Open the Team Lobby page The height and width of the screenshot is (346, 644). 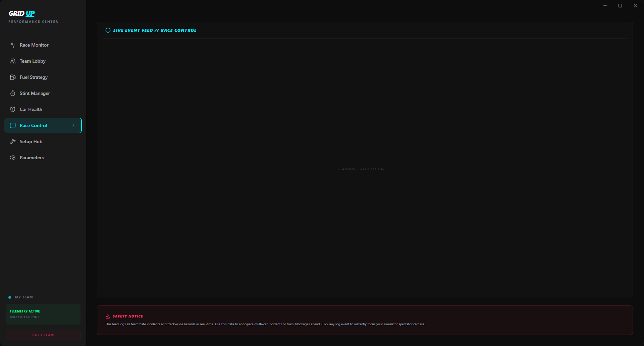click(x=33, y=61)
